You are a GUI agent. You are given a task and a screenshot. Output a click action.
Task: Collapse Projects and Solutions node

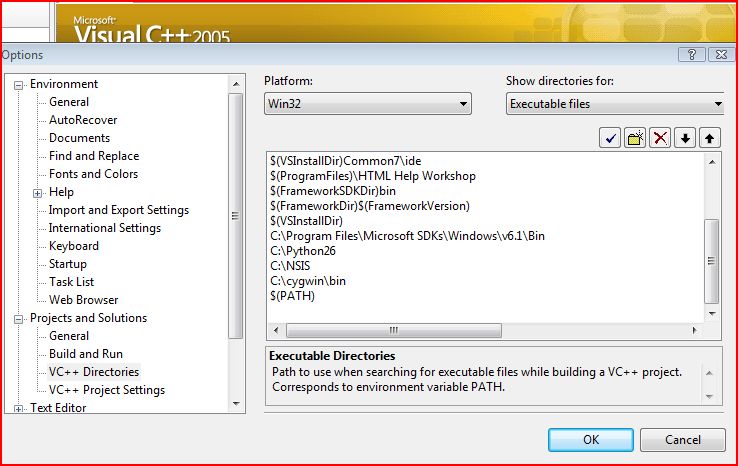tap(18, 319)
